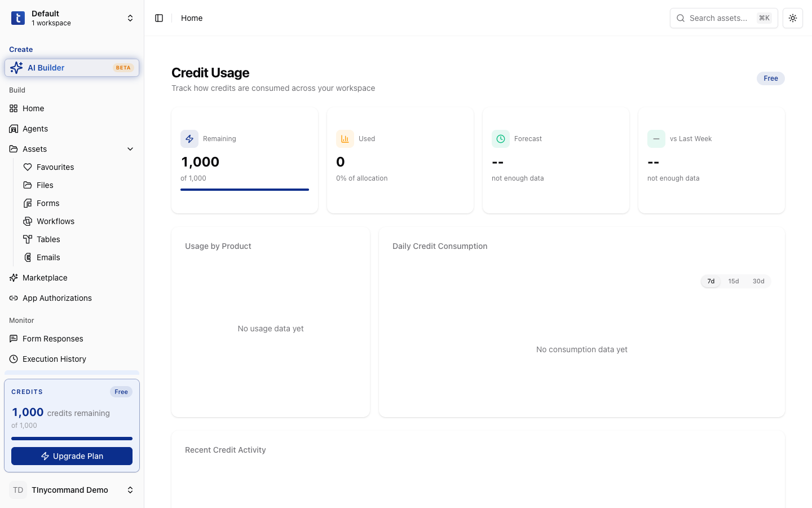Click the Files folder icon

(28, 185)
